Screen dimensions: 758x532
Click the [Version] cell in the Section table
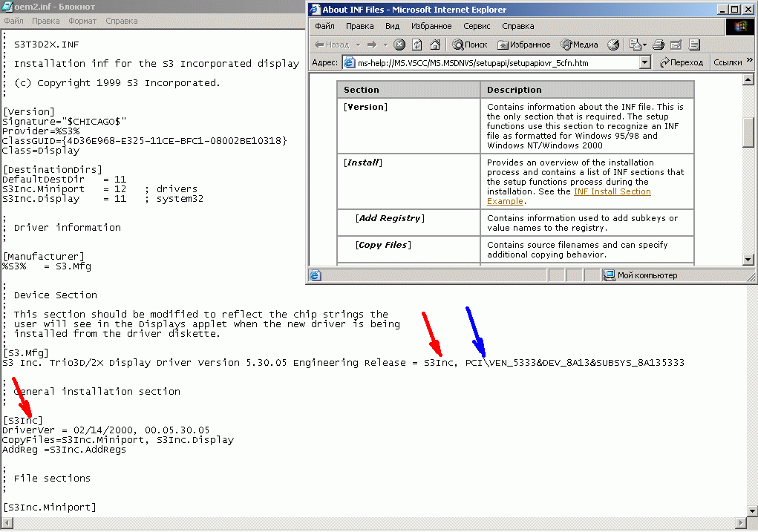click(408, 125)
